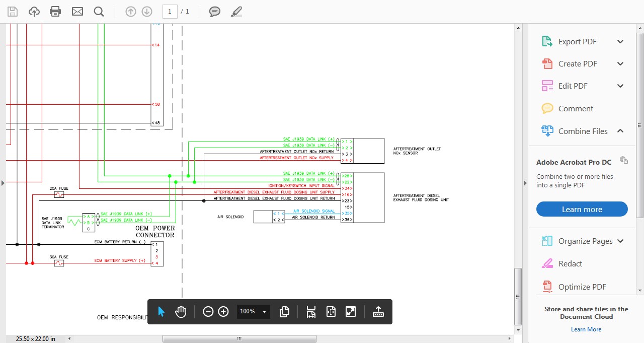The height and width of the screenshot is (343, 644).
Task: Open the Organize Pages tool
Action: 585,241
